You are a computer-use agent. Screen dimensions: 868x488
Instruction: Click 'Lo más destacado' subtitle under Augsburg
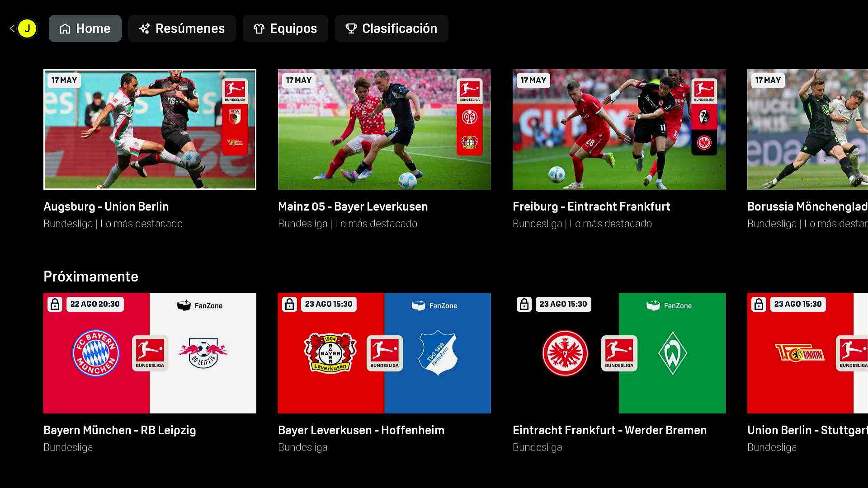coord(142,224)
